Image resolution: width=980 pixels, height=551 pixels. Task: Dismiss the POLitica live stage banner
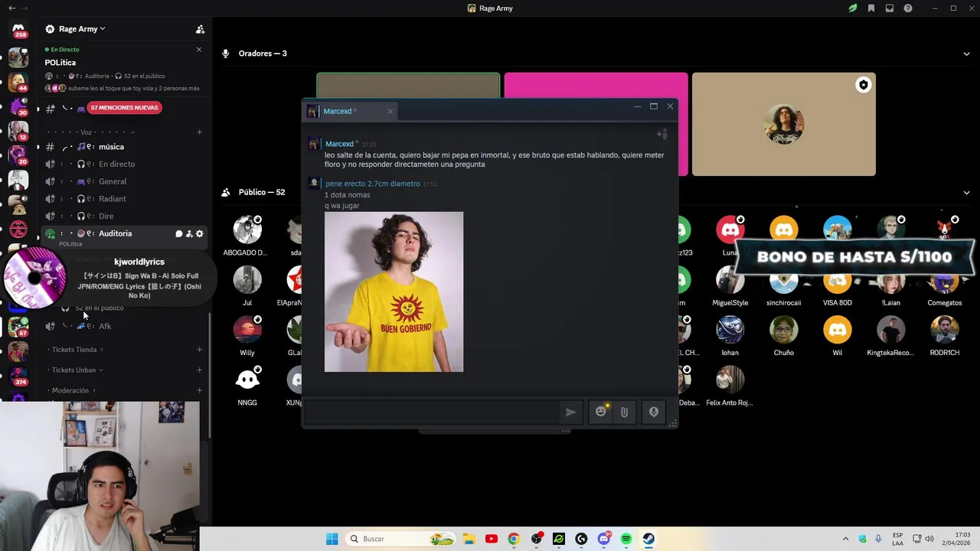click(x=199, y=50)
